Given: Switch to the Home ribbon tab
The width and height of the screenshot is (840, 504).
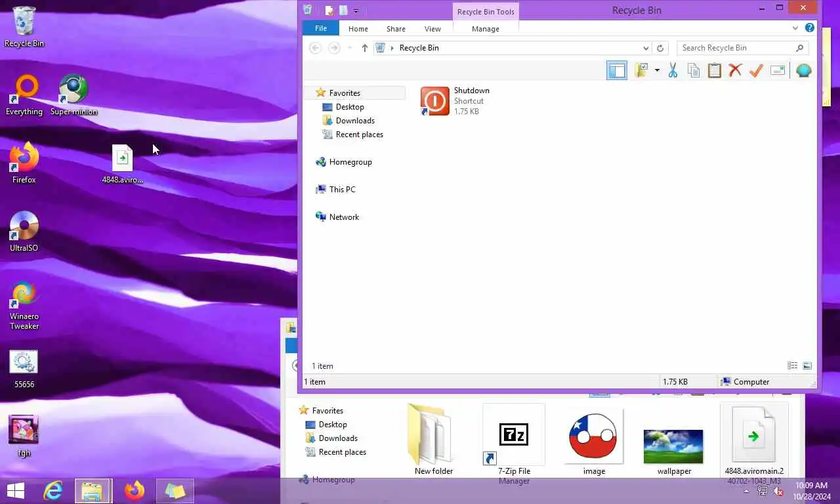Looking at the screenshot, I should coord(358,29).
